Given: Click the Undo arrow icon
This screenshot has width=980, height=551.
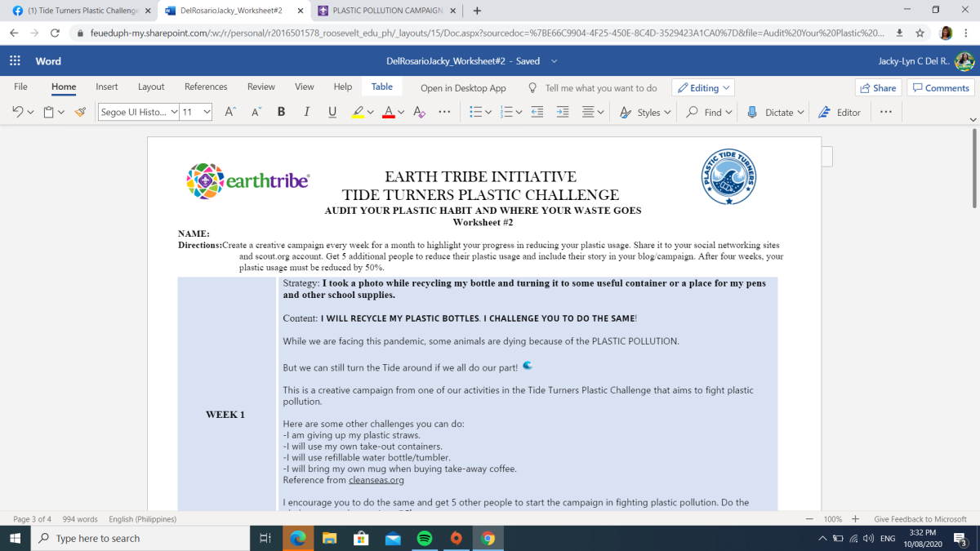Looking at the screenshot, I should (x=18, y=113).
